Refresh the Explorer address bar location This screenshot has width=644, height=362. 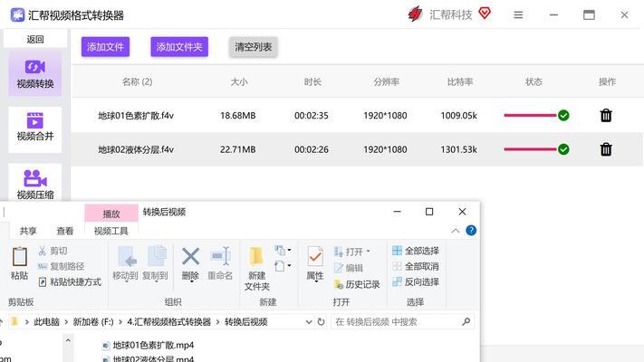click(x=321, y=322)
